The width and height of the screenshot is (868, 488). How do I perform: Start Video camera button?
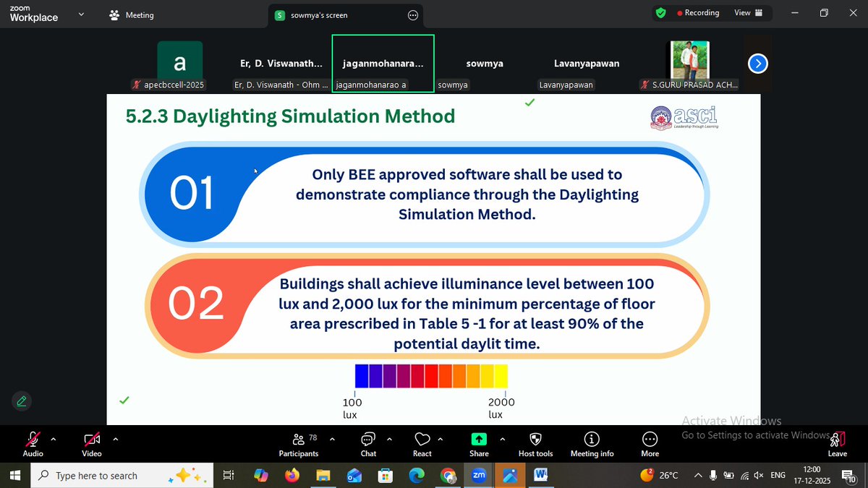(x=92, y=443)
